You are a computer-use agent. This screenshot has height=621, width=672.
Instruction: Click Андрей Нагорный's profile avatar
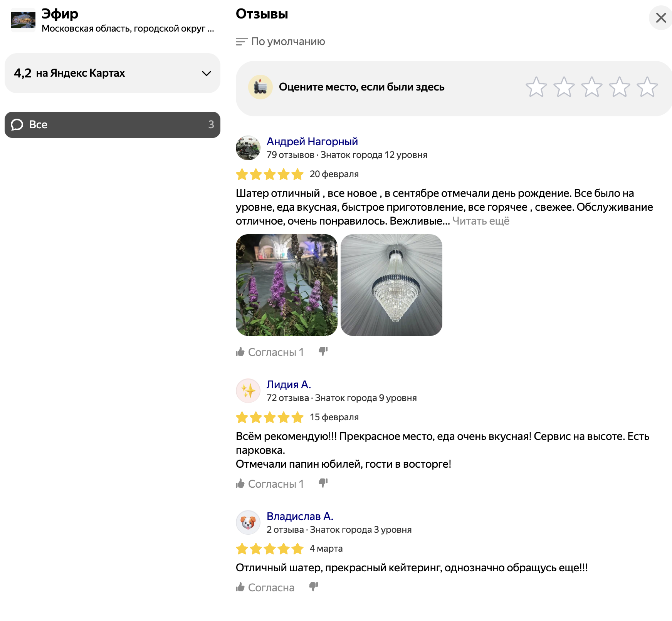click(248, 148)
